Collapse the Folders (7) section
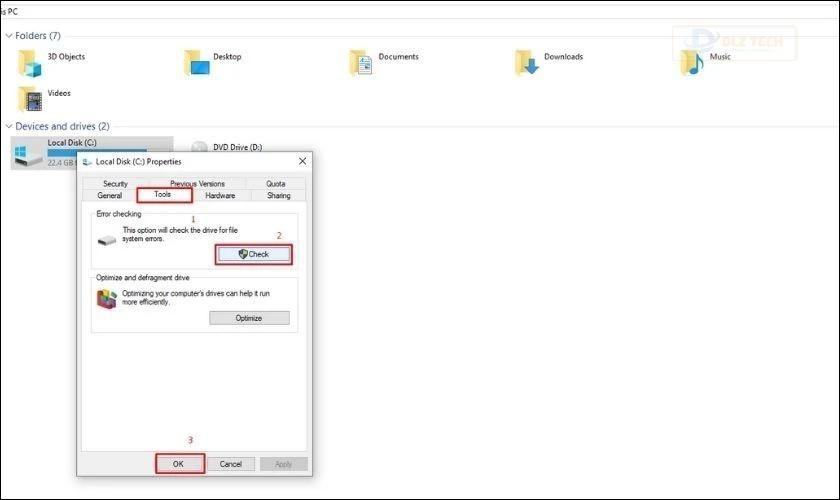Viewport: 840px width, 500px height. point(9,36)
